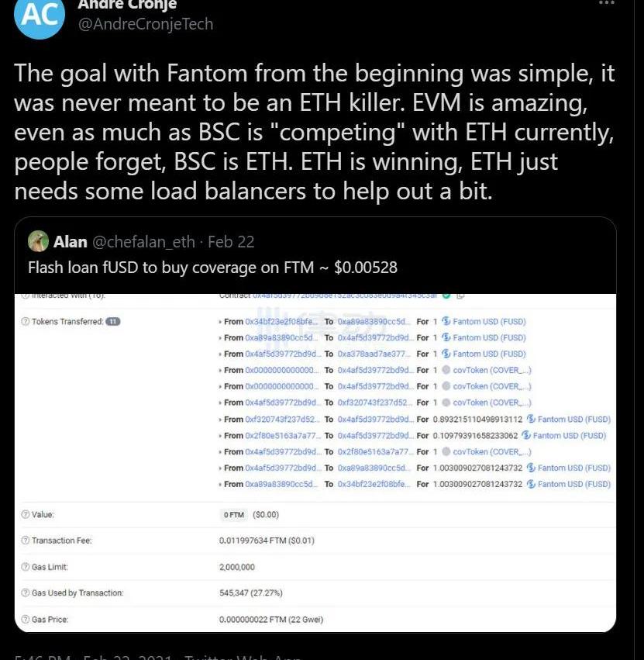Click Alan's avatar in the quoted tweet
The height and width of the screenshot is (660, 644).
tap(39, 241)
